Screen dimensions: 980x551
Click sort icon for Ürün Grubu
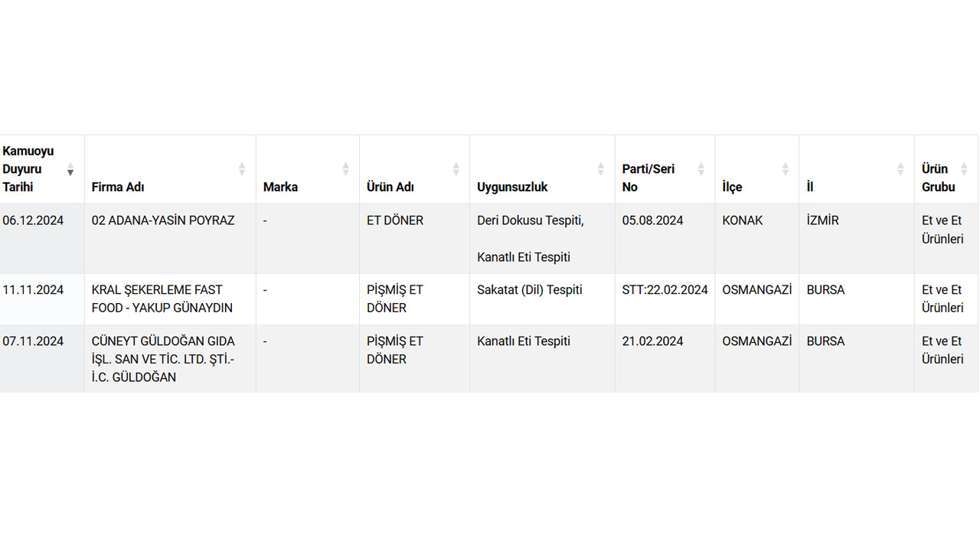(x=964, y=169)
